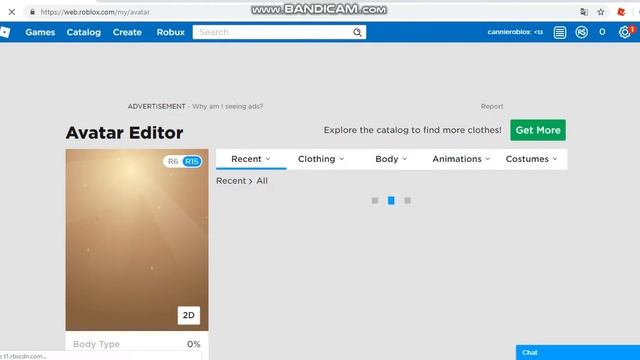Click the Recent breadcrumb text

pyautogui.click(x=231, y=181)
